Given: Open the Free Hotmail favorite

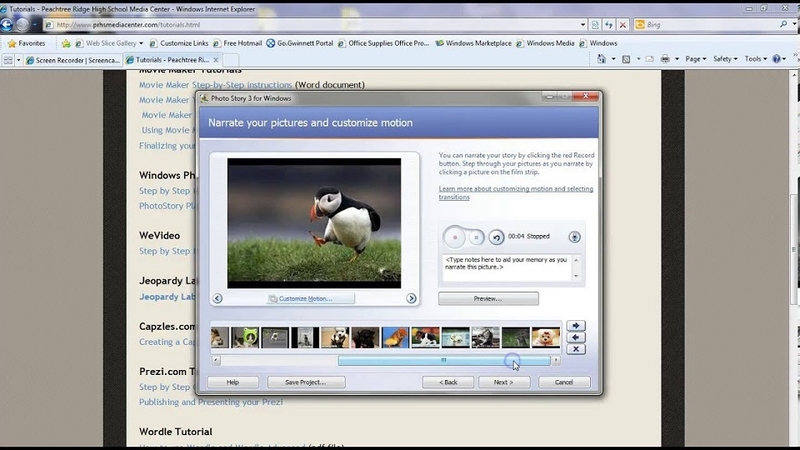Looking at the screenshot, I should 237,43.
